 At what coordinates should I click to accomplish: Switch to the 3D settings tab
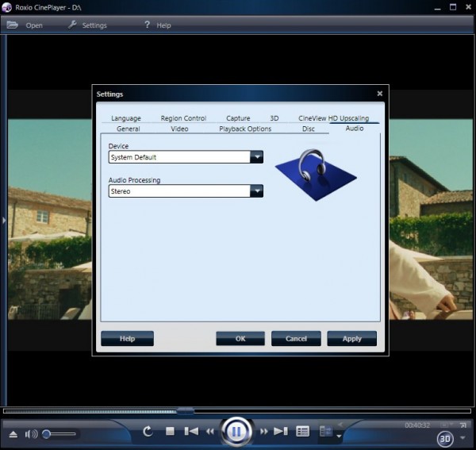point(274,118)
